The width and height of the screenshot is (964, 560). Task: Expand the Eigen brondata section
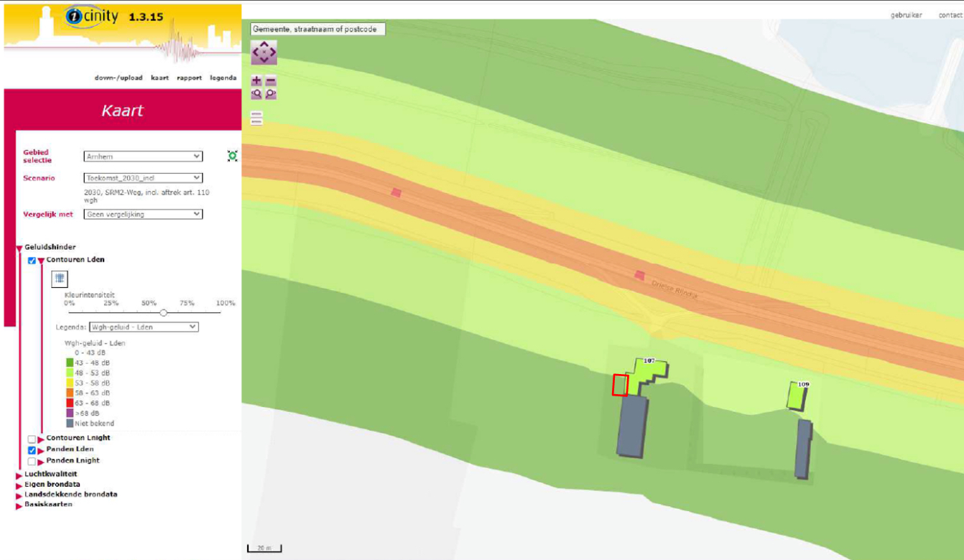coord(19,485)
